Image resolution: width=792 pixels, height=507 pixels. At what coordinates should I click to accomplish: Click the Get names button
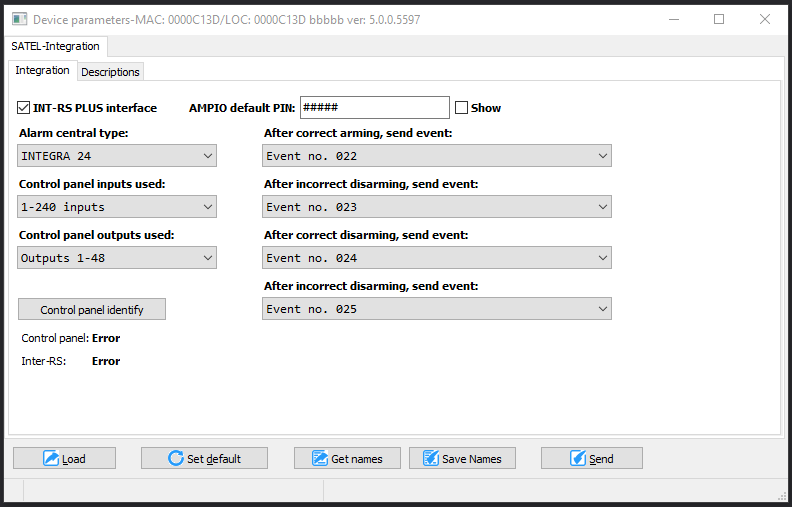tap(347, 458)
